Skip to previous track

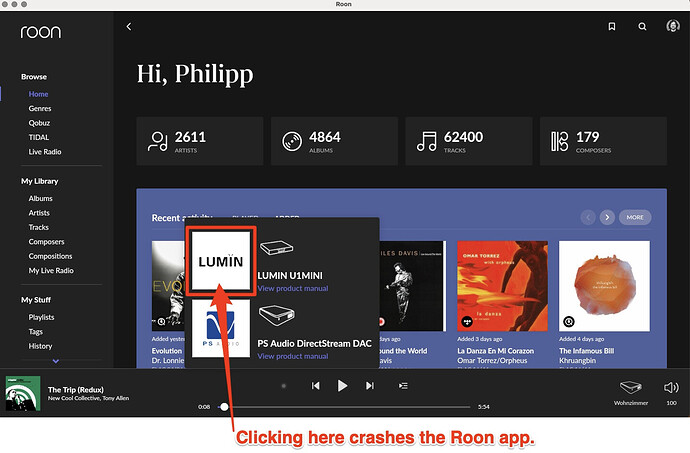click(x=316, y=386)
